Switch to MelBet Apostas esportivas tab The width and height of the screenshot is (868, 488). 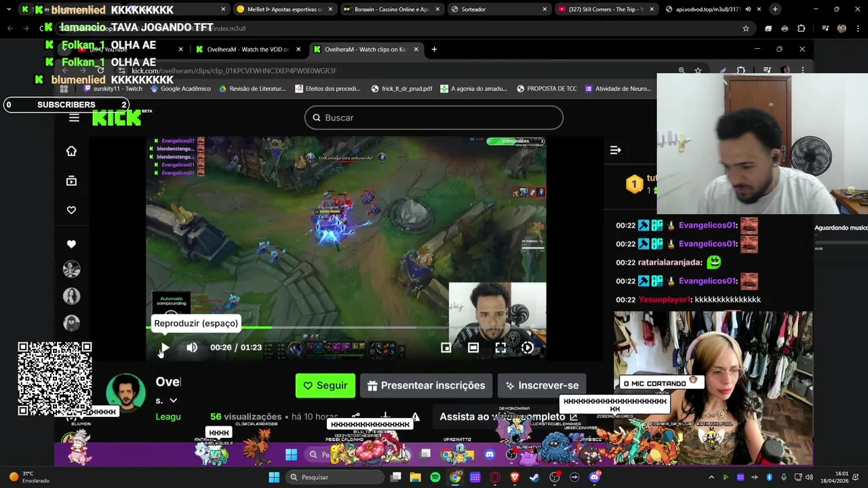[x=285, y=9]
